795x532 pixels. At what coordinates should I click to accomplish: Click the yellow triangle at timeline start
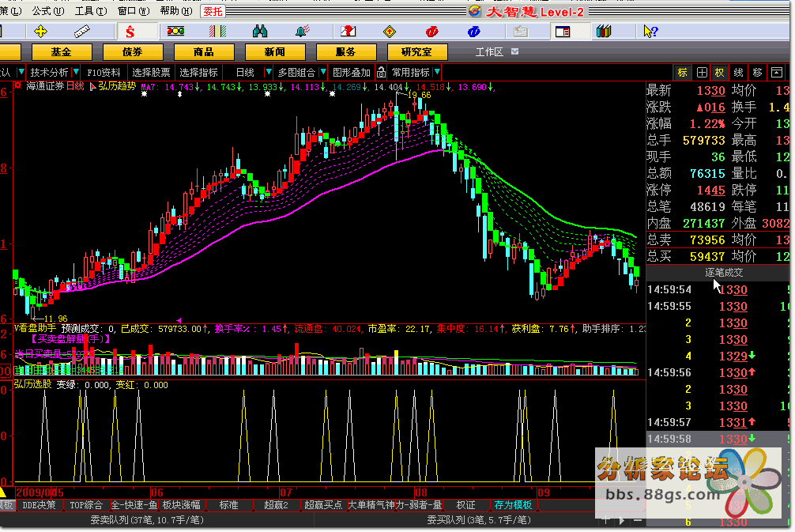3,492
